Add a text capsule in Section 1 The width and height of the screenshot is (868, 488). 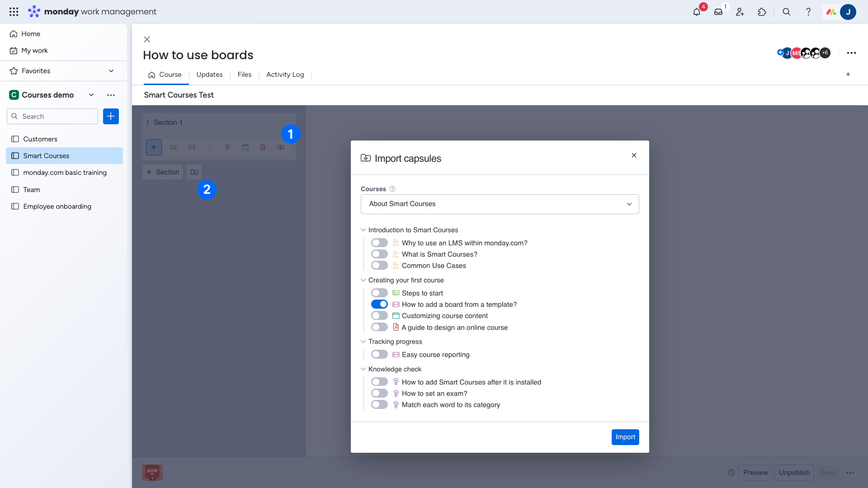tap(210, 147)
